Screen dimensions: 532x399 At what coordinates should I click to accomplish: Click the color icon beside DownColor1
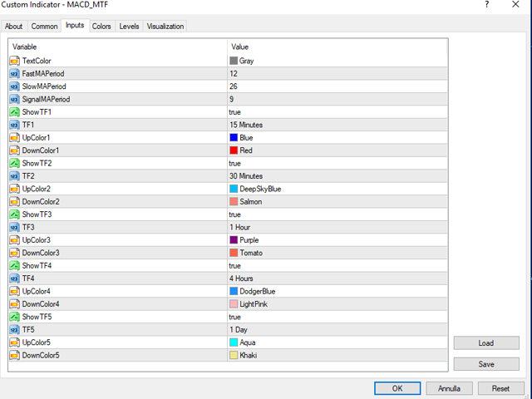pos(15,150)
